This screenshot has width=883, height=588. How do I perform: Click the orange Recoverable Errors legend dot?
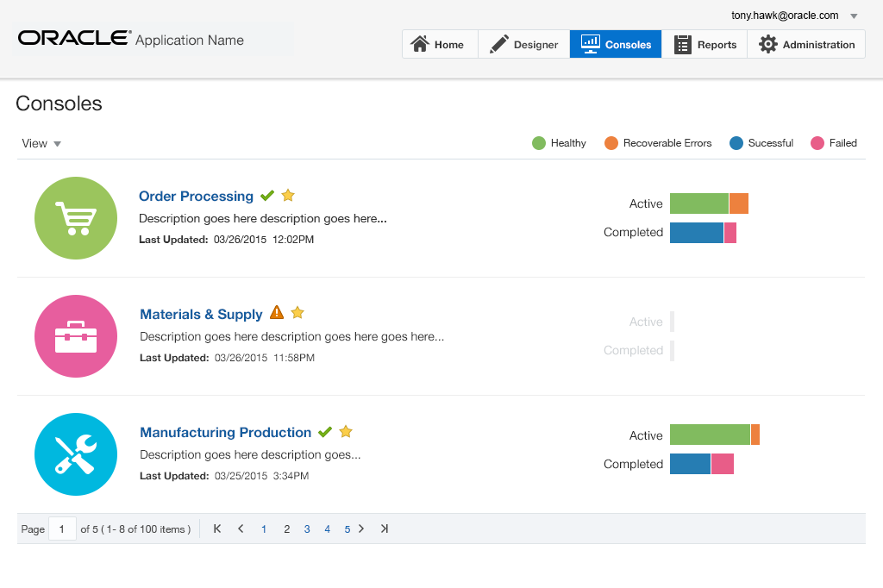point(611,143)
